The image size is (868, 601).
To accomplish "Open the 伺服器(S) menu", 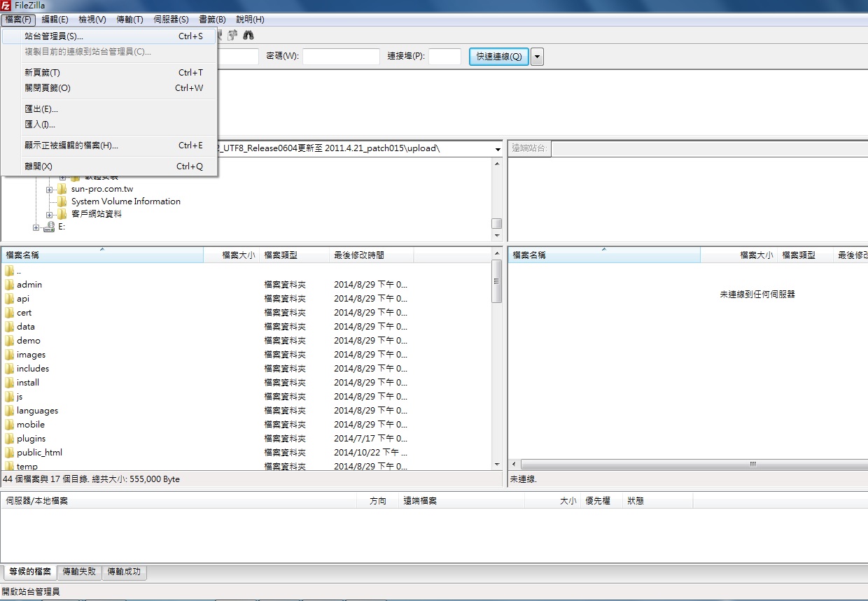I will 171,20.
